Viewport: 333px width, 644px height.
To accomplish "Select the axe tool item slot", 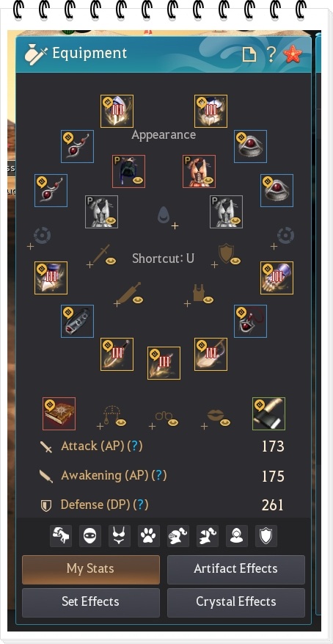I will pos(268,413).
